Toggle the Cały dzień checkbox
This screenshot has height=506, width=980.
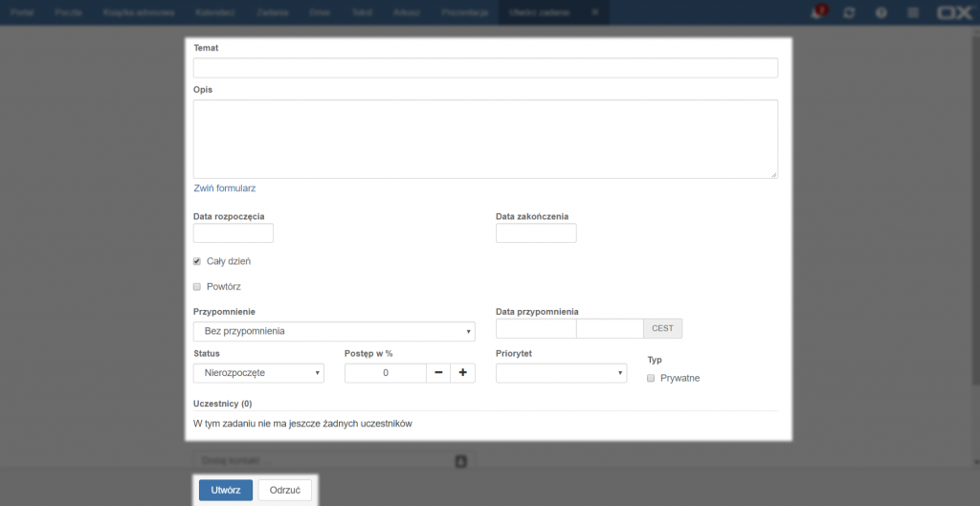(197, 261)
